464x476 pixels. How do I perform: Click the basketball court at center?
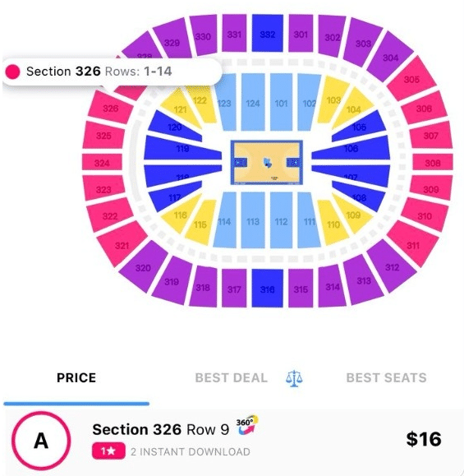[x=267, y=163]
